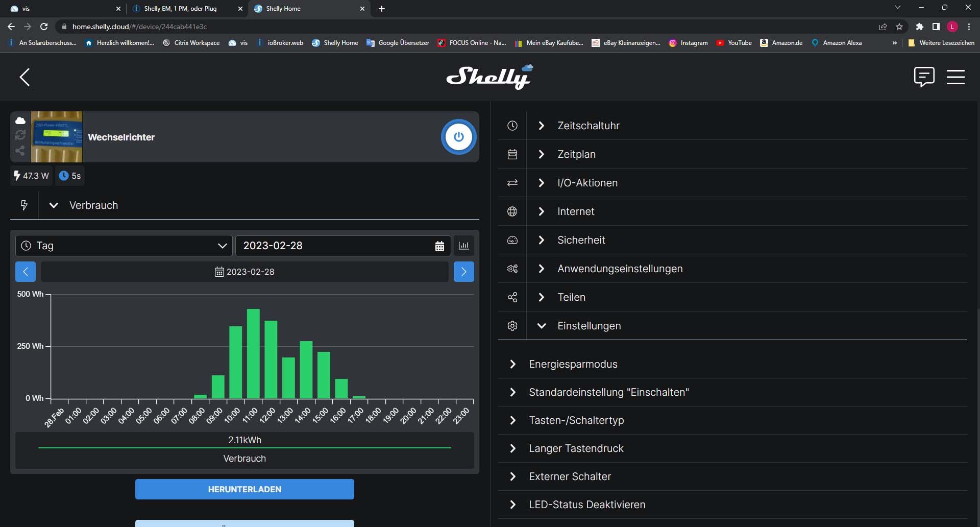This screenshot has height=527, width=980.
Task: Open the Google Übersetzer bookmark
Action: [398, 43]
